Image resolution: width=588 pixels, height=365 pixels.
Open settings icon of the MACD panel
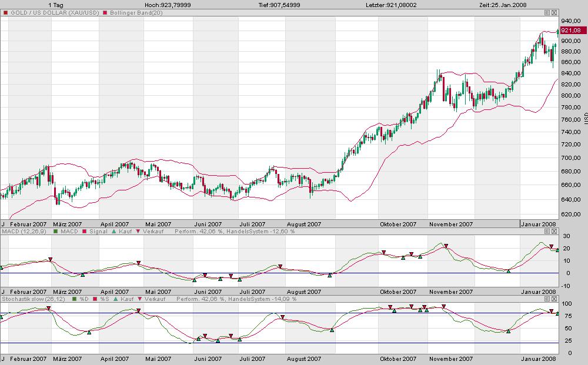(546, 232)
